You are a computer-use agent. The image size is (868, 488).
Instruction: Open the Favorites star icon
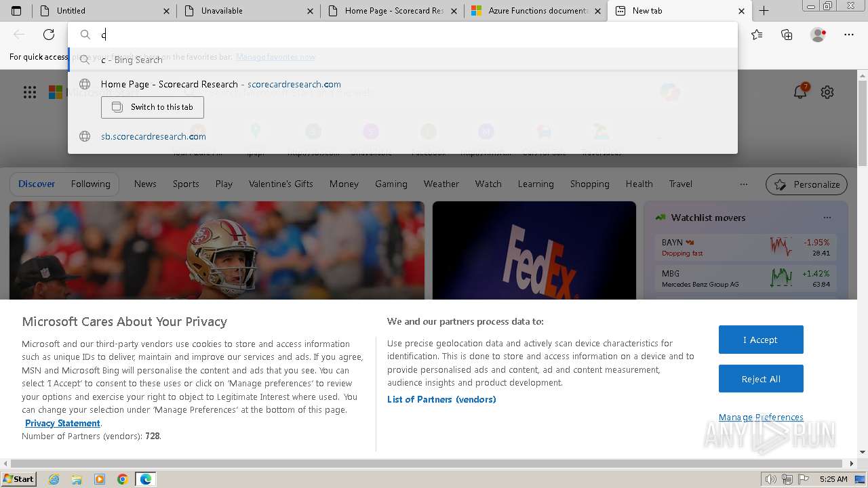(757, 35)
